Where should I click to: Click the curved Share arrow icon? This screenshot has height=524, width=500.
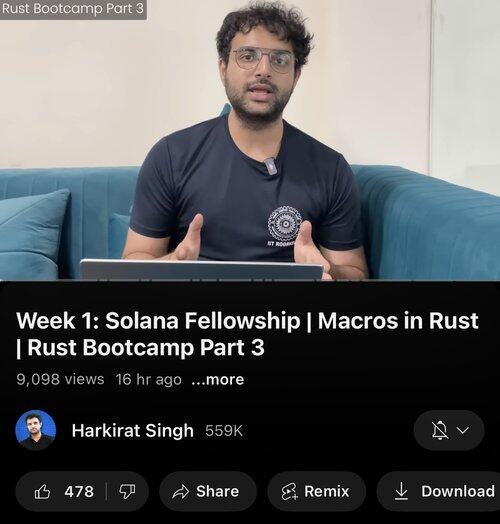coord(180,492)
